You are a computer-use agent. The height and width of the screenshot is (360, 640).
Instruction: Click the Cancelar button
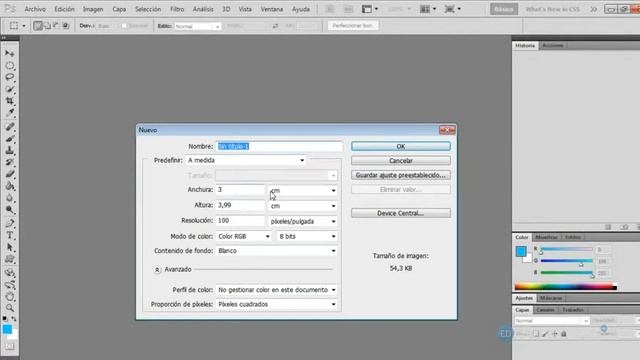tap(401, 160)
